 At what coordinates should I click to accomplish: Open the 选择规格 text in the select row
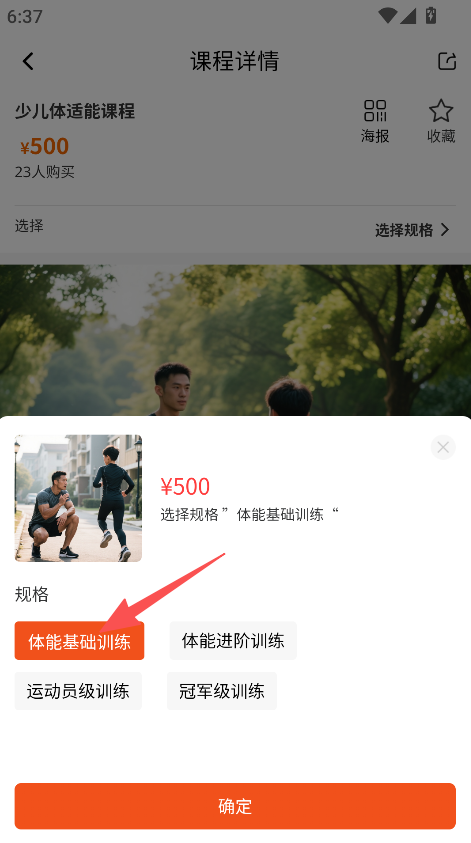click(404, 230)
